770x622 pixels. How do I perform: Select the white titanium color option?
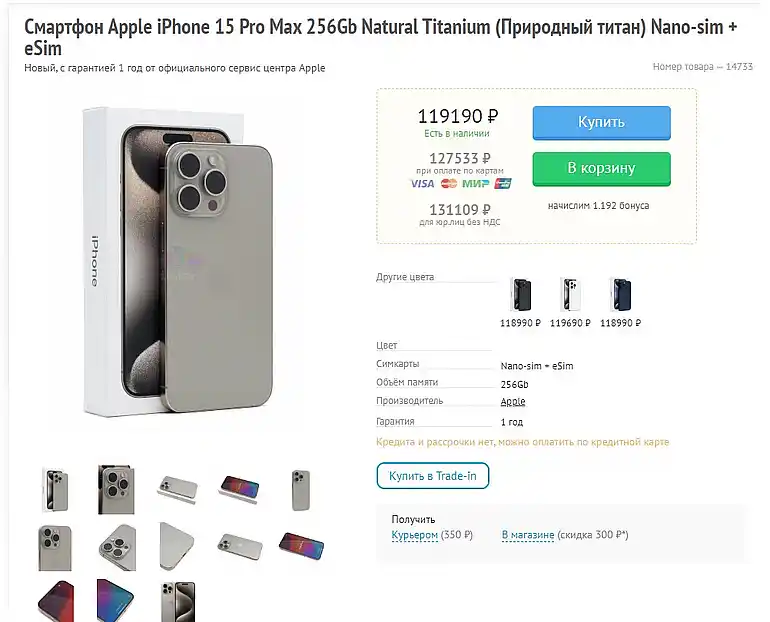click(x=570, y=295)
